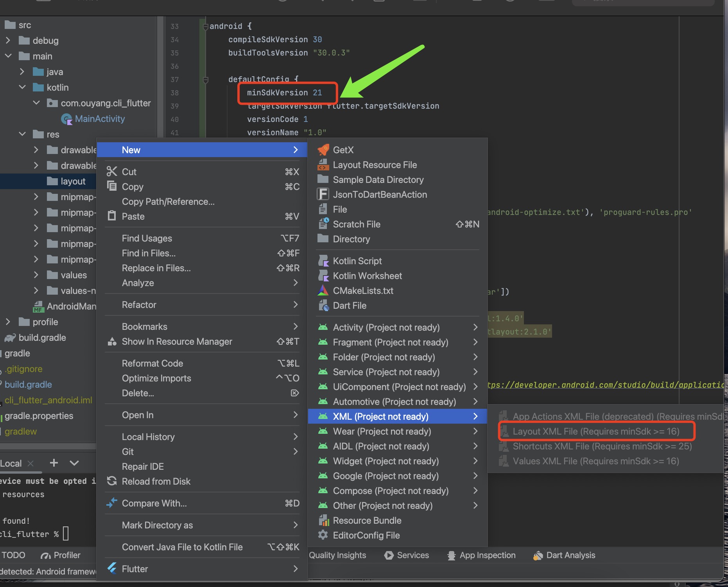
Task: Click the Compare With arrows icon
Action: coord(112,503)
